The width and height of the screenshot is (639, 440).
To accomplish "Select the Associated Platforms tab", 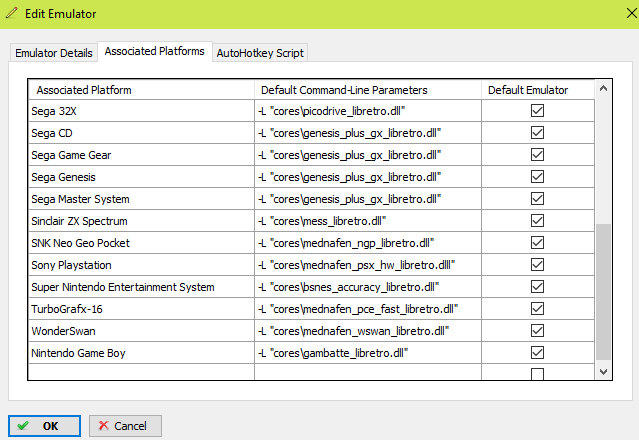I will point(154,51).
